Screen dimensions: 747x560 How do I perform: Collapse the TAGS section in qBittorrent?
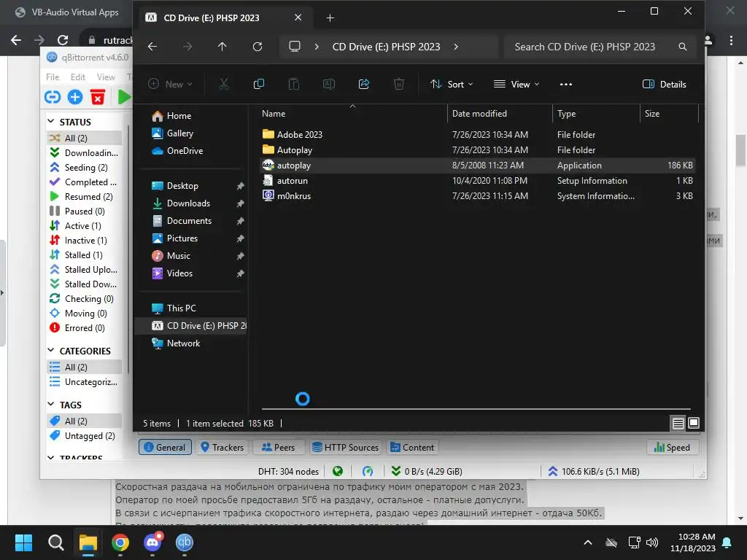coord(51,404)
